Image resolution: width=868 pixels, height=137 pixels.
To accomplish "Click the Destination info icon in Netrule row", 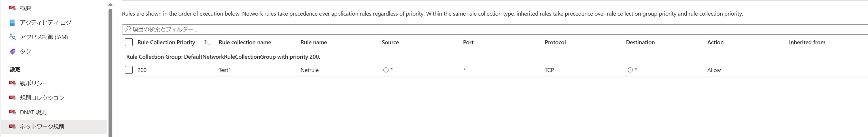I will pos(630,70).
